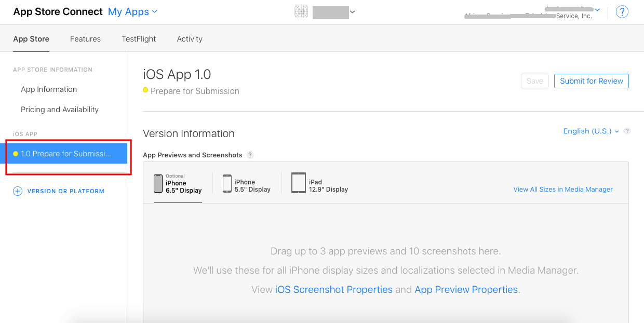644x323 pixels.
Task: Select the iPhone 5.5" Display device icon
Action: pos(227,183)
